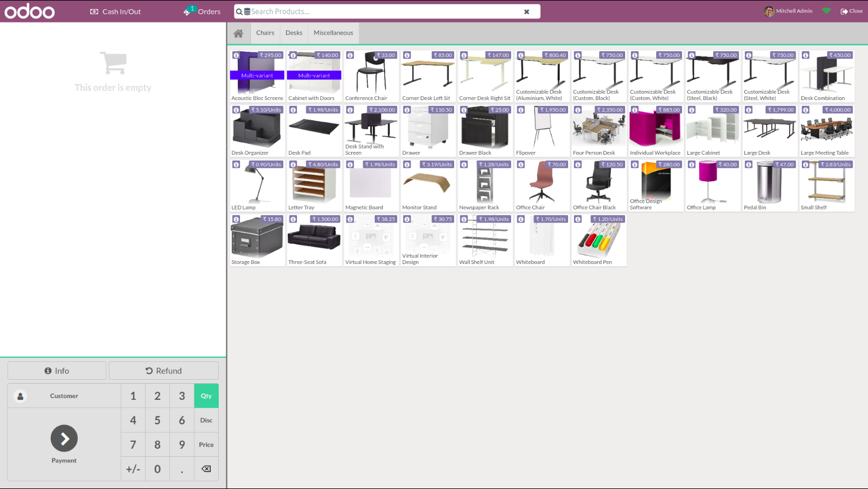Clear the product search with the X icon
This screenshot has width=868, height=489.
(x=527, y=12)
